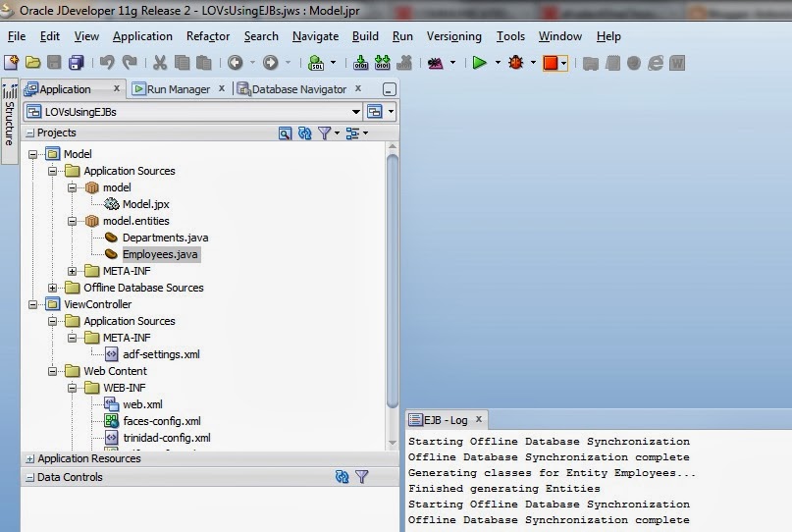This screenshot has height=532, width=792.
Task: Click the Forward navigation arrow icon
Action: click(x=270, y=63)
